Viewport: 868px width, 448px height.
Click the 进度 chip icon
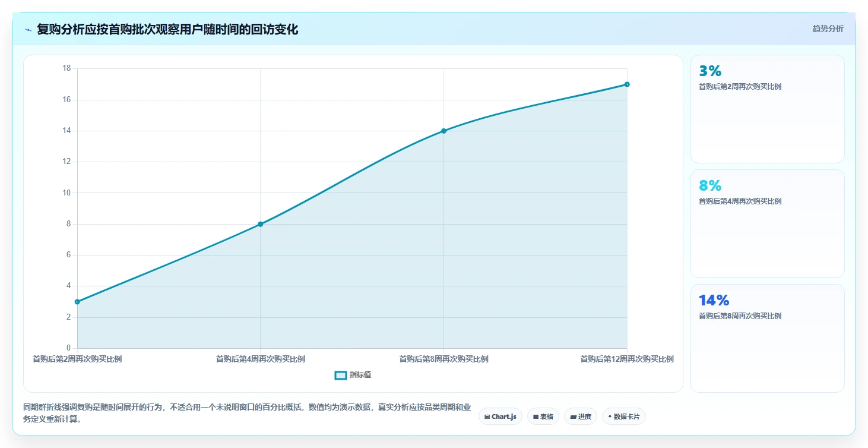(x=573, y=417)
